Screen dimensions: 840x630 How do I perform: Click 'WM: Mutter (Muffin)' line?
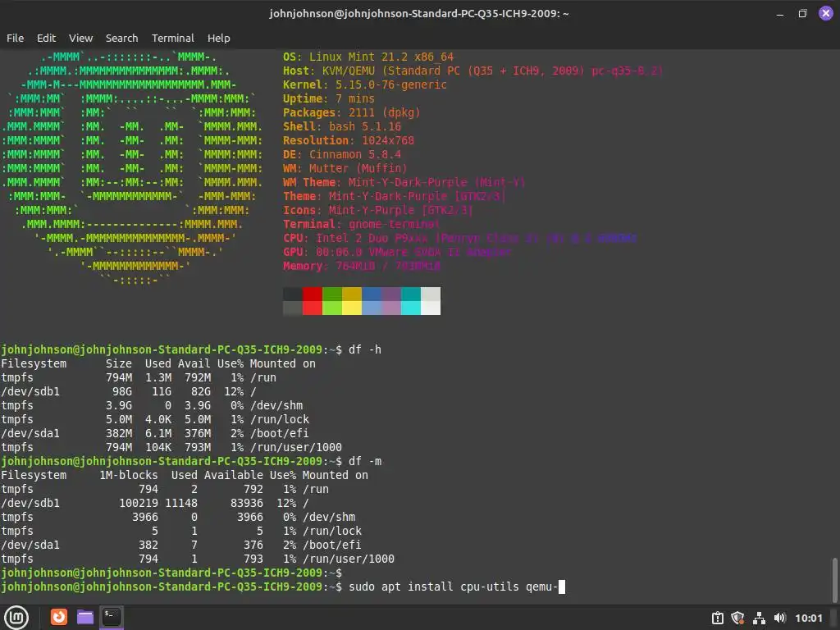tap(345, 168)
